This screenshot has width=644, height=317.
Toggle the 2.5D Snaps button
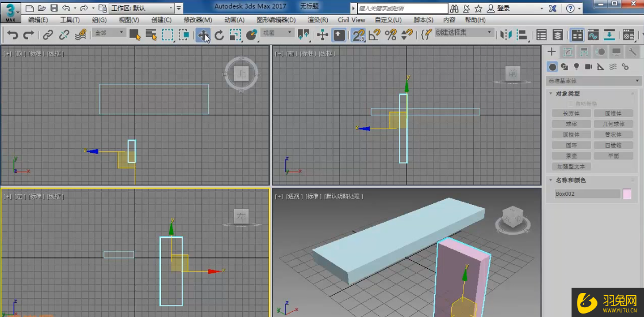pos(358,35)
